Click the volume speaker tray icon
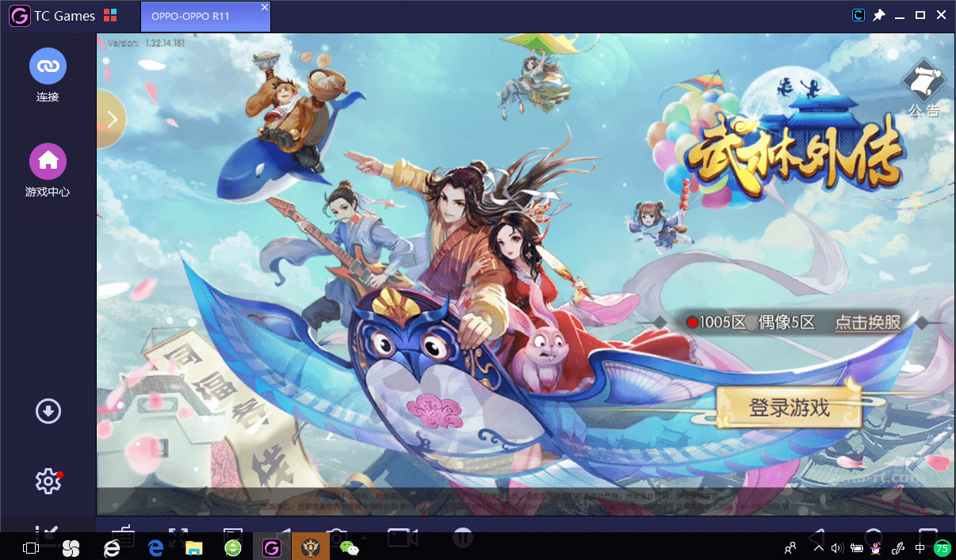 coord(837,547)
